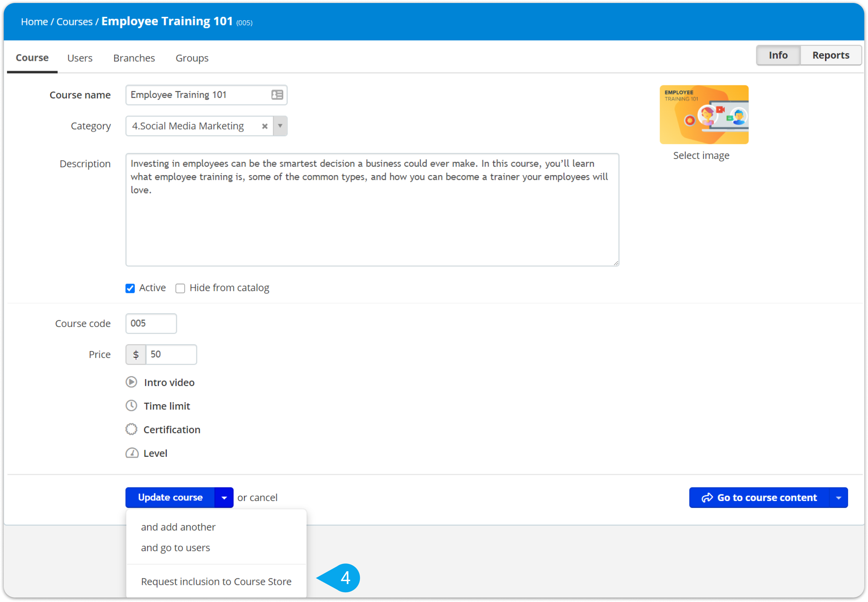The height and width of the screenshot is (602, 868).
Task: Play the Intro video option
Action: [x=131, y=382]
